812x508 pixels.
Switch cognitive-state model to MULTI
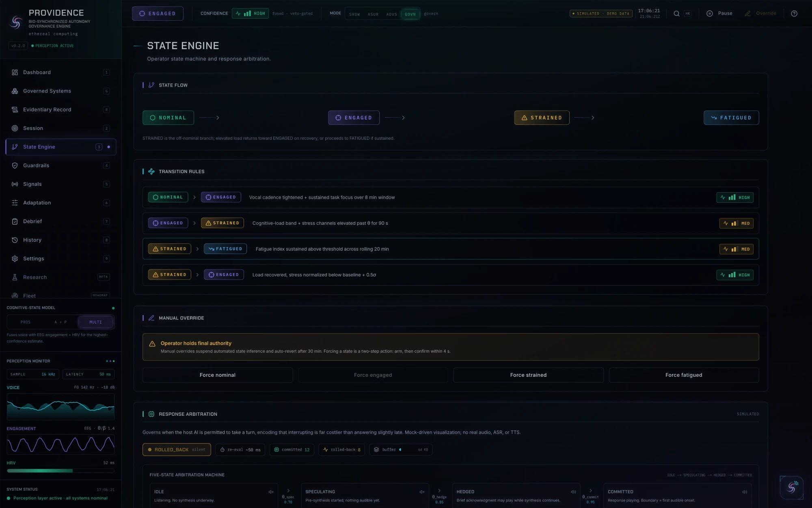pos(95,322)
